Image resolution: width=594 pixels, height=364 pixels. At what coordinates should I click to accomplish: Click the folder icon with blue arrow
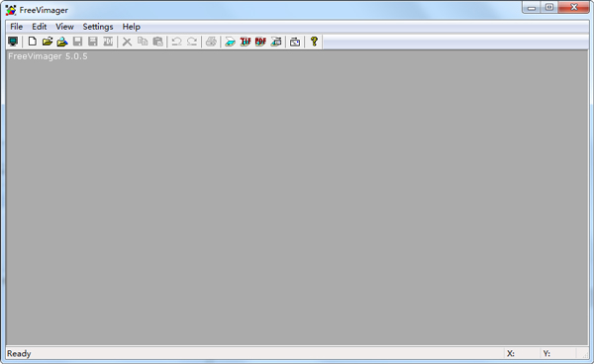62,42
